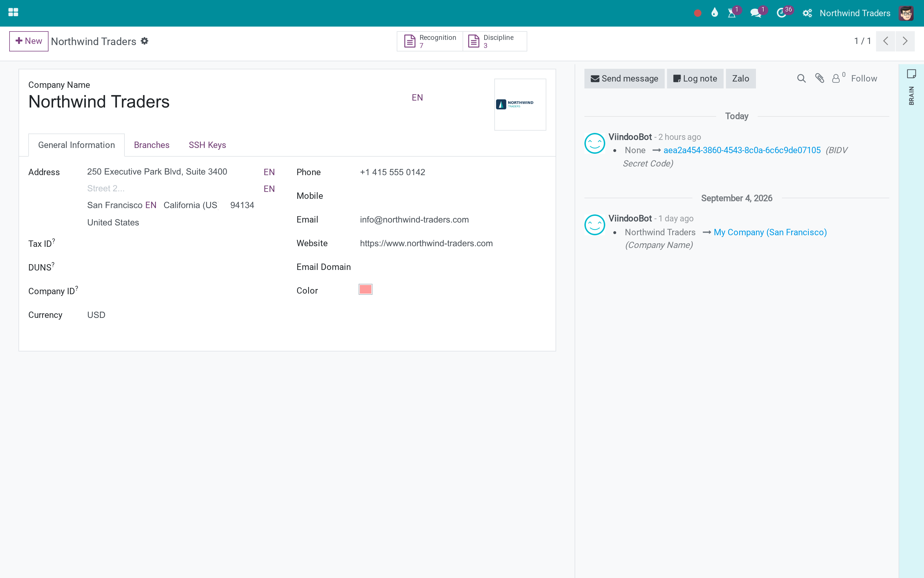Translate the street address via EN button
Screen dimensions: 924x578
[x=269, y=172]
